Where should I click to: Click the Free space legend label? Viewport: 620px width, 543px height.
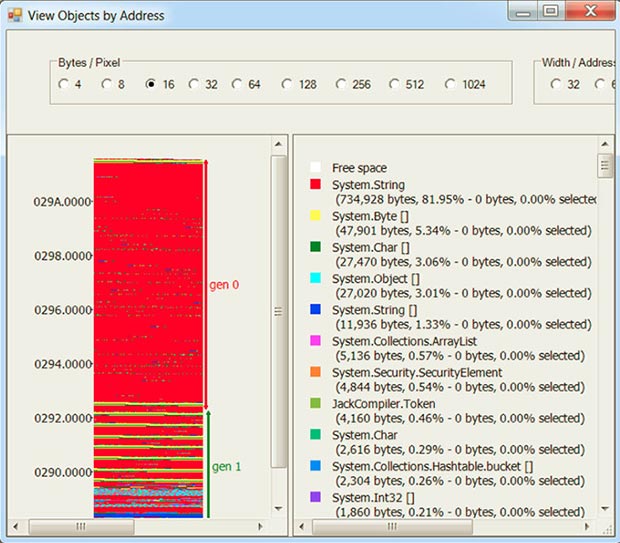tap(359, 168)
